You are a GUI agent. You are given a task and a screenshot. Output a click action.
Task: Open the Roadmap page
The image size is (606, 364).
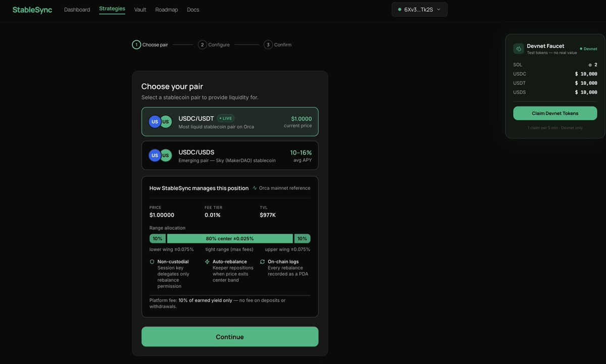[167, 10]
